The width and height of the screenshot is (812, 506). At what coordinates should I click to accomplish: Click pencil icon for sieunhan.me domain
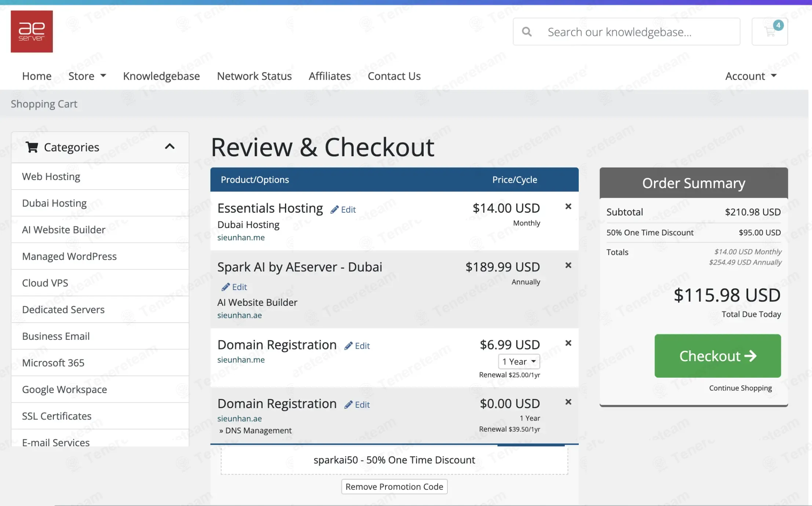coord(348,346)
